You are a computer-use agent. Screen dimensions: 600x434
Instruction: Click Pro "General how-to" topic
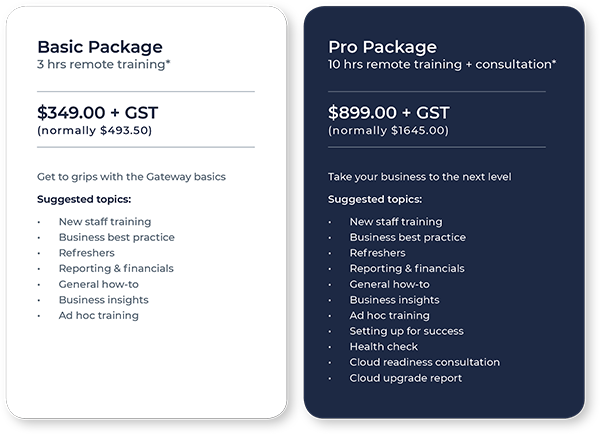[389, 284]
